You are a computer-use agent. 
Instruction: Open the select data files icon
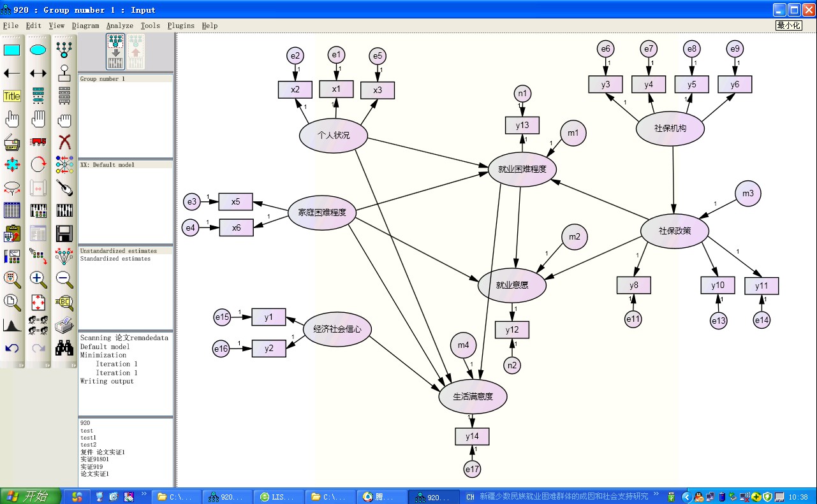pyautogui.click(x=12, y=210)
